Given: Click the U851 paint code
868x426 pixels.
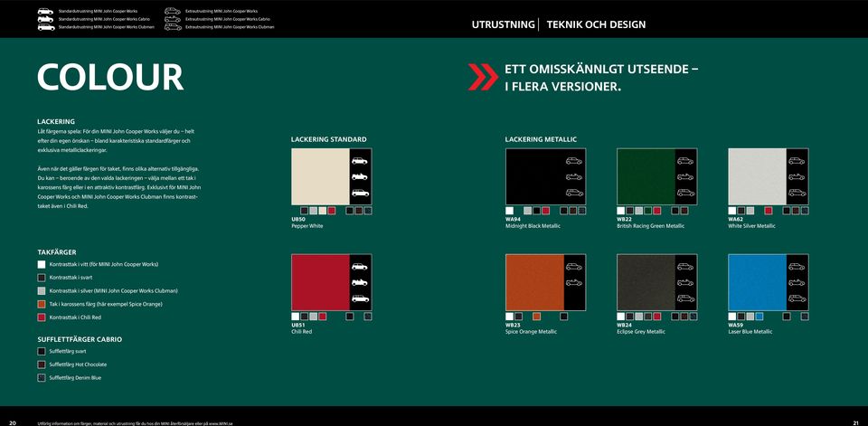Looking at the screenshot, I should tap(298, 326).
